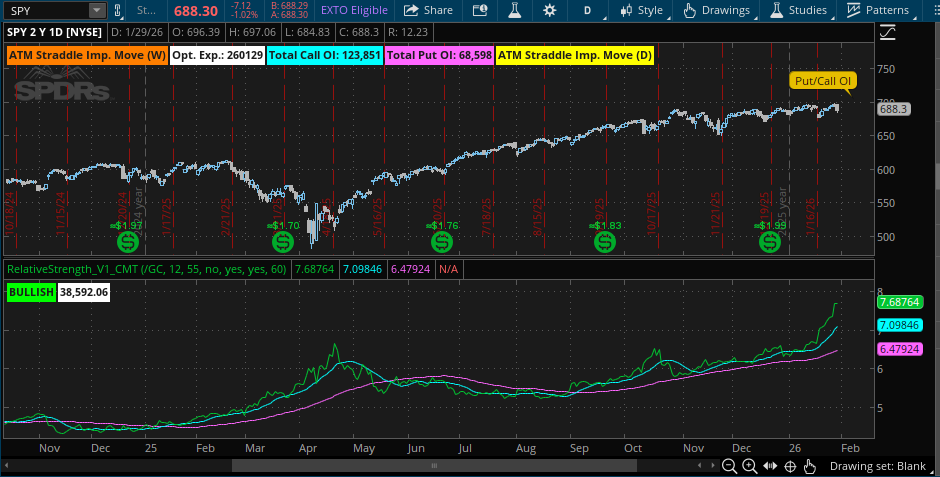The width and height of the screenshot is (940, 477).
Task: Open the D timeframe selector
Action: click(x=588, y=10)
